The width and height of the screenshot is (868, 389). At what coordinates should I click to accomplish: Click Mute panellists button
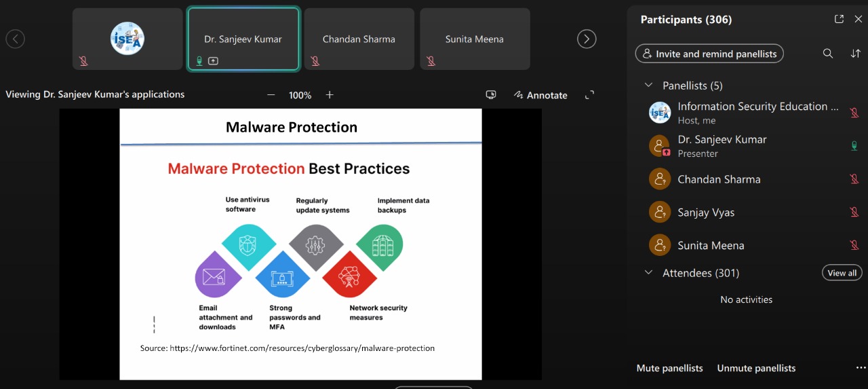point(669,368)
